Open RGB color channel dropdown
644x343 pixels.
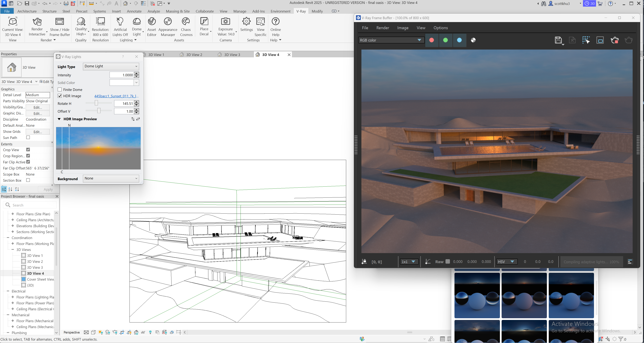(x=391, y=40)
